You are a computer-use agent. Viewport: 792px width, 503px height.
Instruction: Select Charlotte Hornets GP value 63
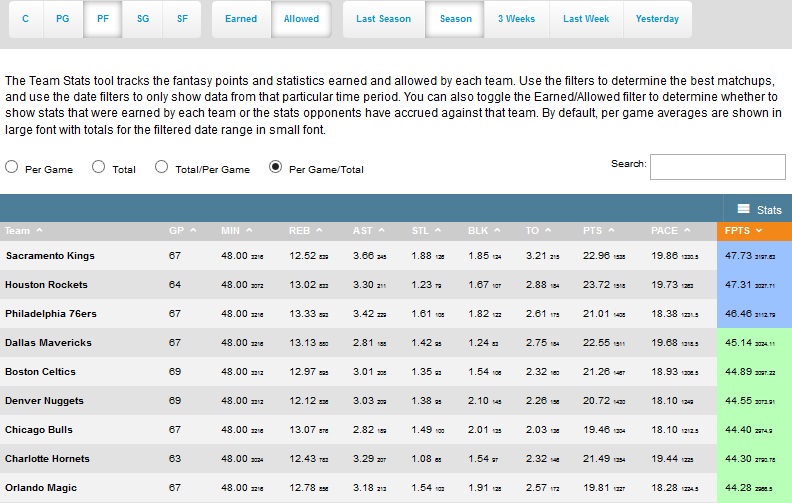175,459
